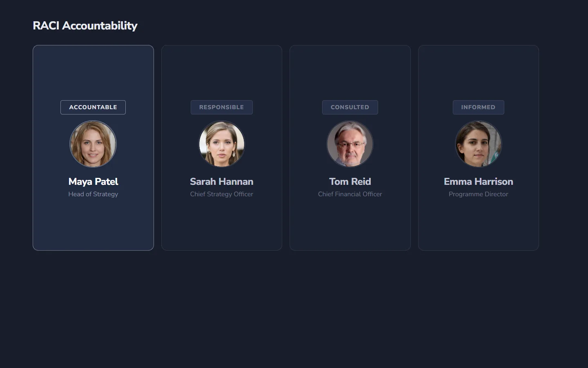Select Emma Harrison's card
The height and width of the screenshot is (368, 588).
point(478,229)
